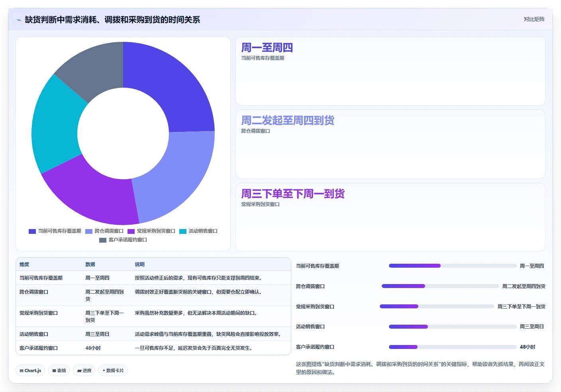Screen dimensions: 561x392
Task: Click description starting 活动需求峰值
Action: (x=208, y=334)
